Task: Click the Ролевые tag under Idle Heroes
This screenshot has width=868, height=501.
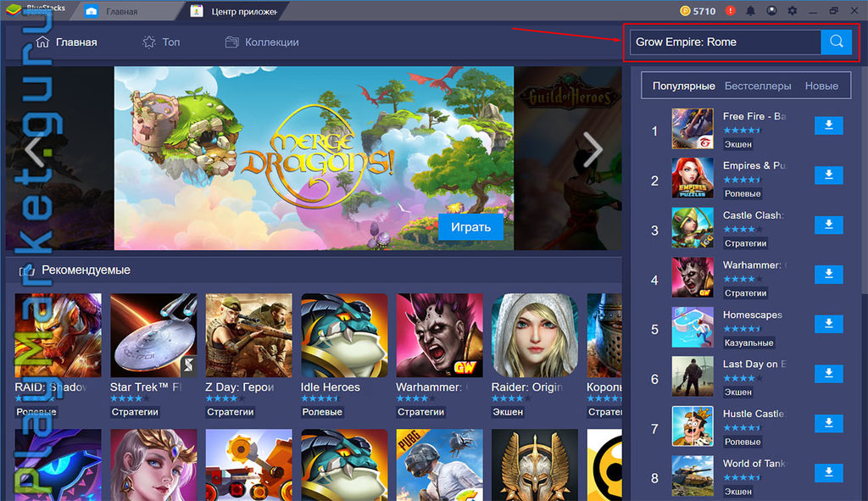Action: tap(322, 412)
